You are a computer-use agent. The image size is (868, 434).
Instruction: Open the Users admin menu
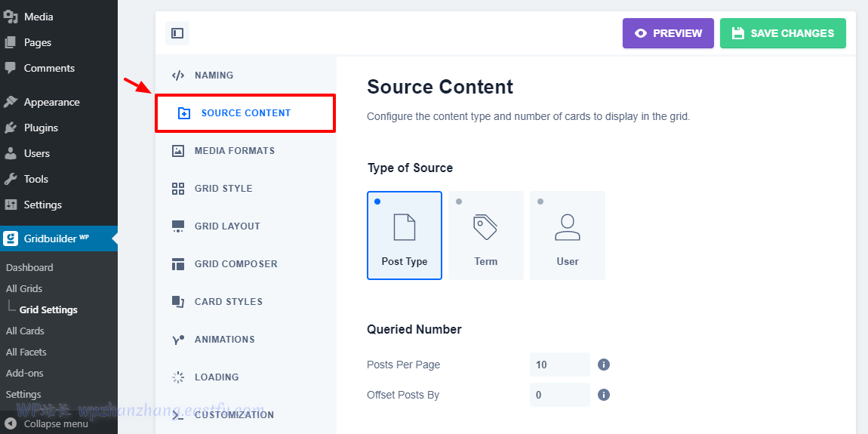(59, 153)
